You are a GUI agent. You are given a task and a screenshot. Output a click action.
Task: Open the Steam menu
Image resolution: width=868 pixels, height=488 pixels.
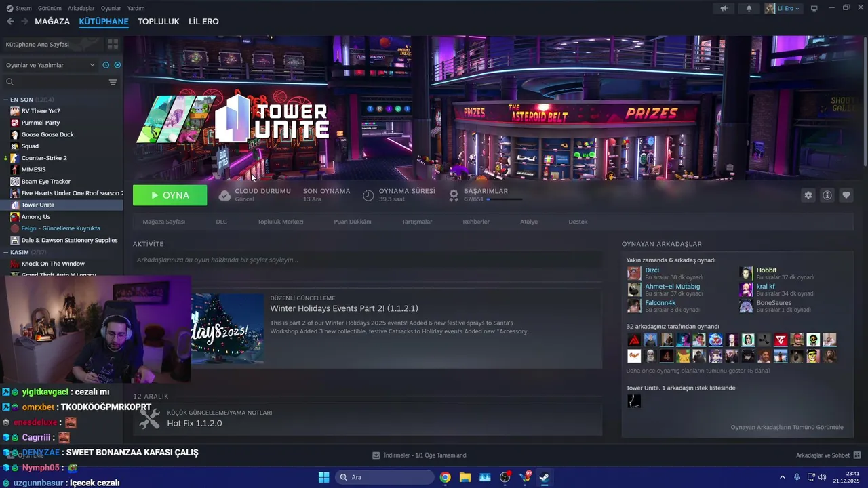(x=20, y=8)
